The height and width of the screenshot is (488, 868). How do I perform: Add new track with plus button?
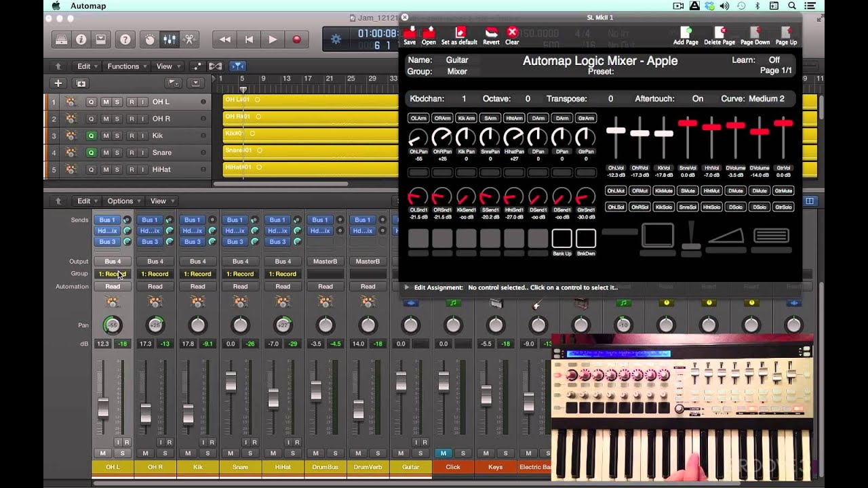(58, 83)
